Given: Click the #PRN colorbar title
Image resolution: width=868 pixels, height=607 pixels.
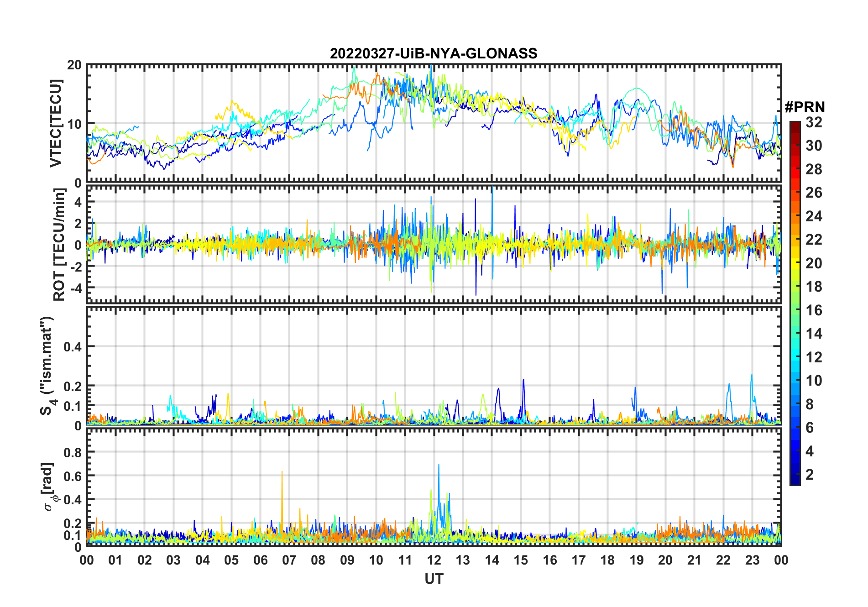Looking at the screenshot, I should (805, 107).
